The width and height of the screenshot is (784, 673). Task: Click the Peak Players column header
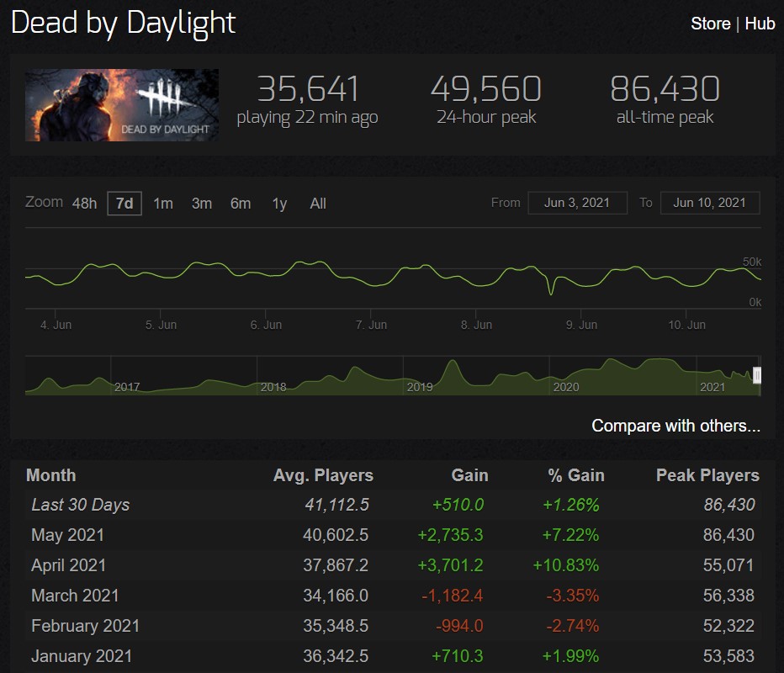coord(707,475)
